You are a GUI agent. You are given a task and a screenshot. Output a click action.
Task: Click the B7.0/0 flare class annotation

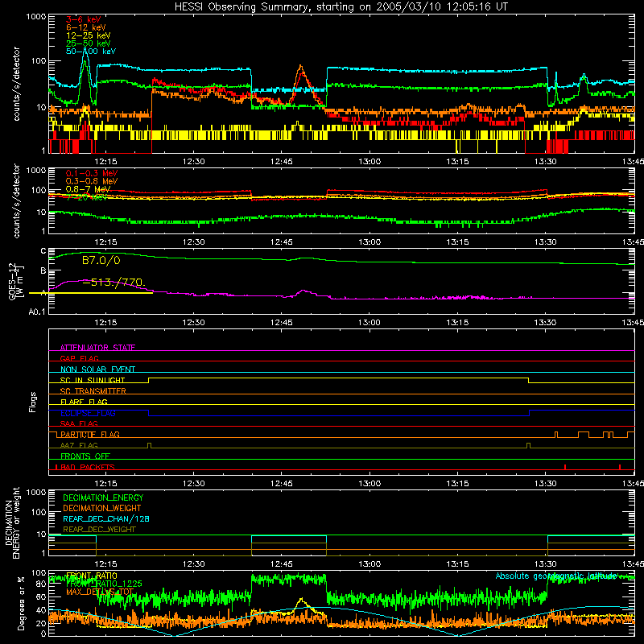pyautogui.click(x=101, y=260)
